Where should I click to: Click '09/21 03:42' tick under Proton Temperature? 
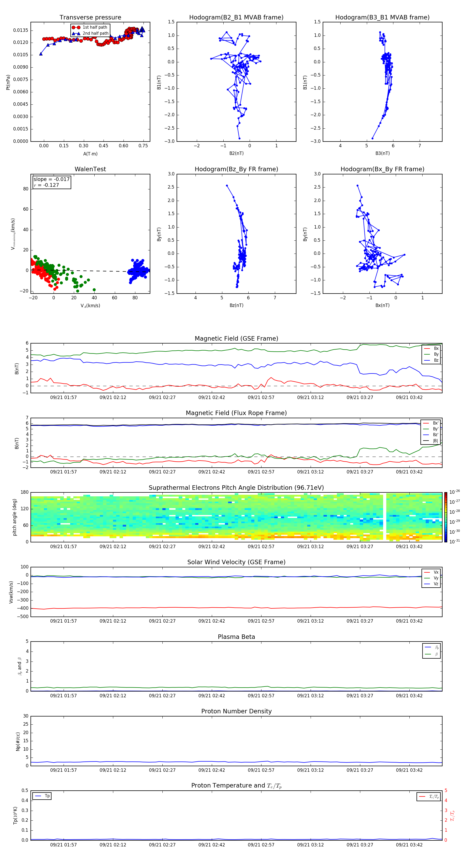409,845
